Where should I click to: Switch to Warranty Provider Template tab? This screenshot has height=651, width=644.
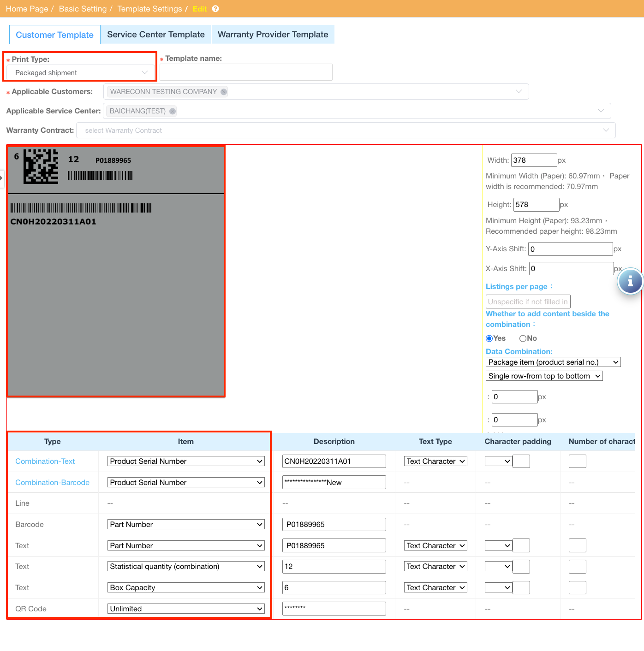point(273,35)
